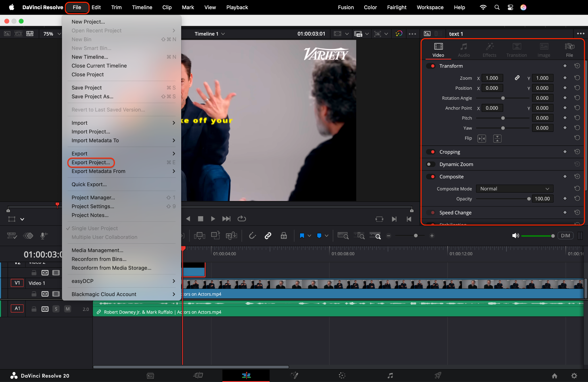The height and width of the screenshot is (382, 588).
Task: Switch to the Color page
Action: click(342, 375)
